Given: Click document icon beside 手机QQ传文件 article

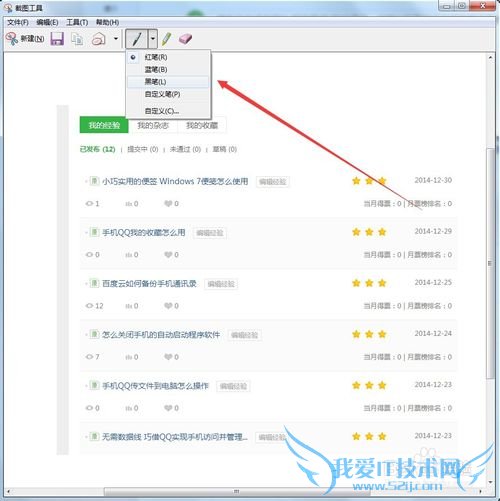Looking at the screenshot, I should (x=94, y=386).
